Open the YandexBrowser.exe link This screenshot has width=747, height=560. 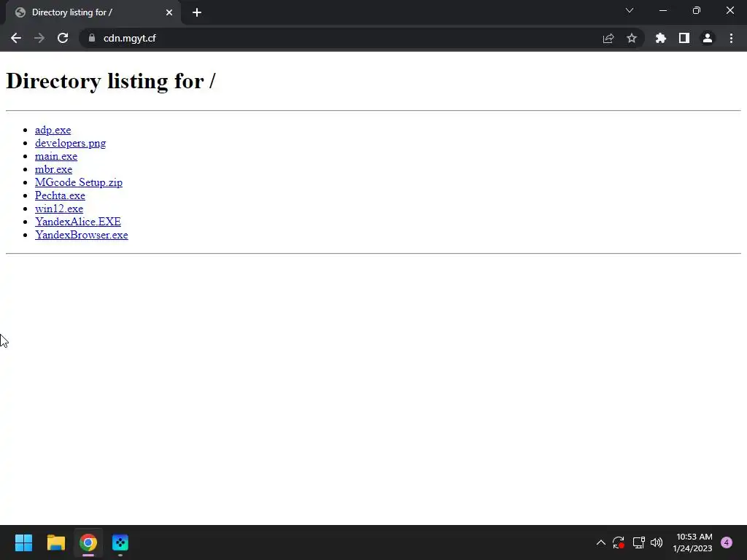pyautogui.click(x=82, y=235)
